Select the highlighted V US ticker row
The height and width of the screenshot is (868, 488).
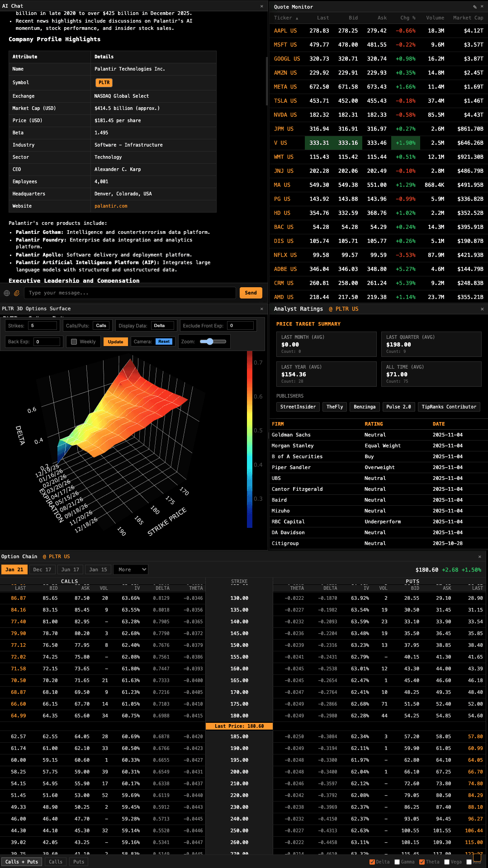tap(379, 143)
